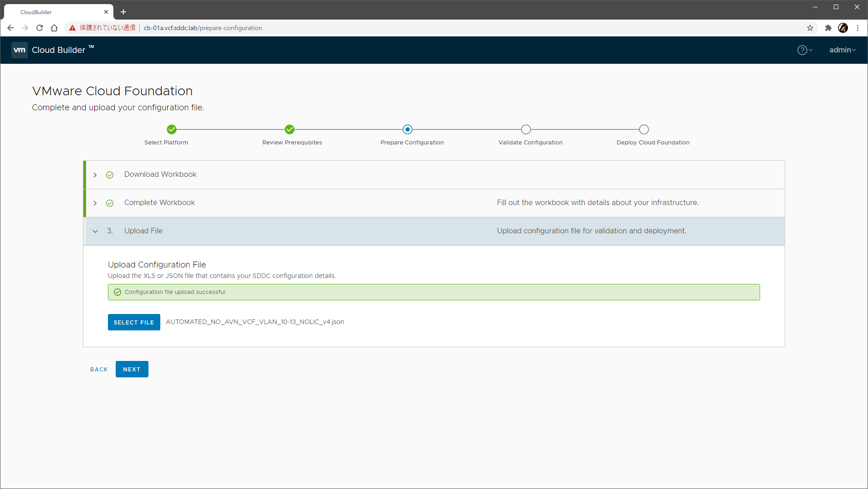
Task: Open the admin user dropdown
Action: pyautogui.click(x=842, y=50)
